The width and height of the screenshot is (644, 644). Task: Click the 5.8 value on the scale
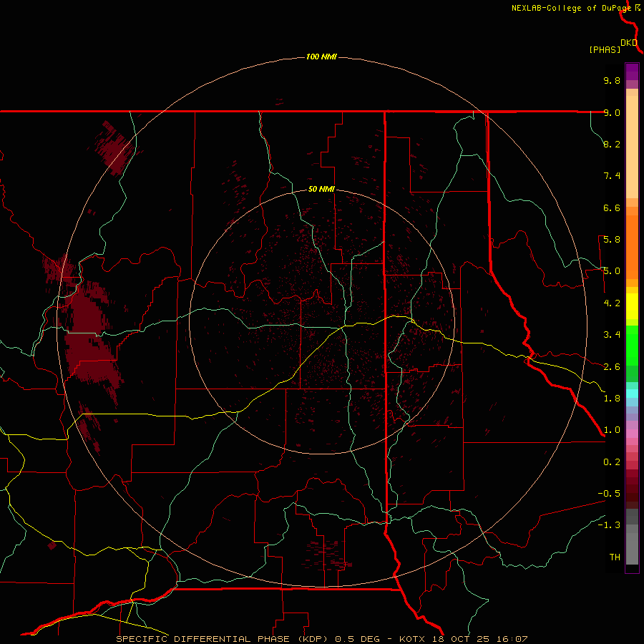tap(612, 240)
